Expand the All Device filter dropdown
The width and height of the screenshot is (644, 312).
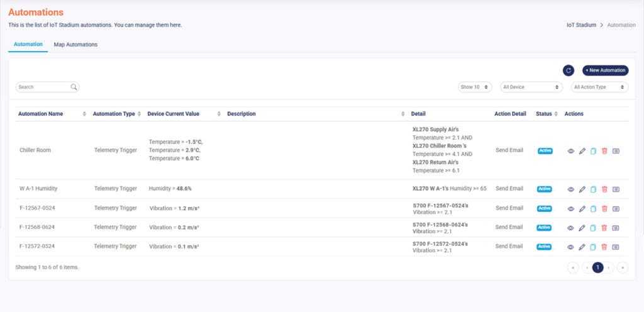(x=531, y=87)
